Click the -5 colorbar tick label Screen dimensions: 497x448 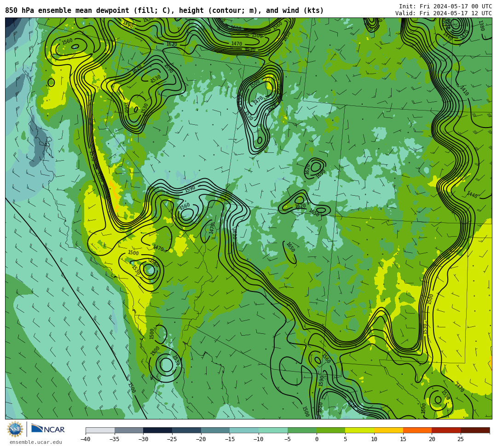pos(288,439)
